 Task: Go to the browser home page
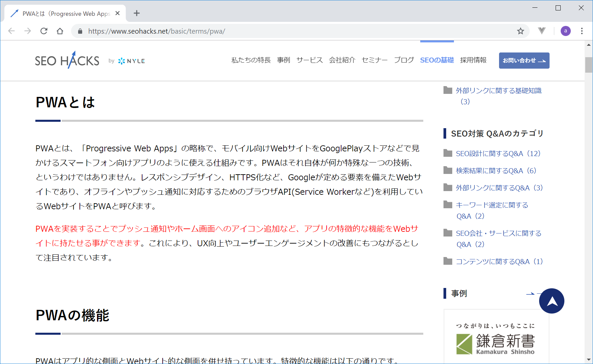[x=60, y=31]
